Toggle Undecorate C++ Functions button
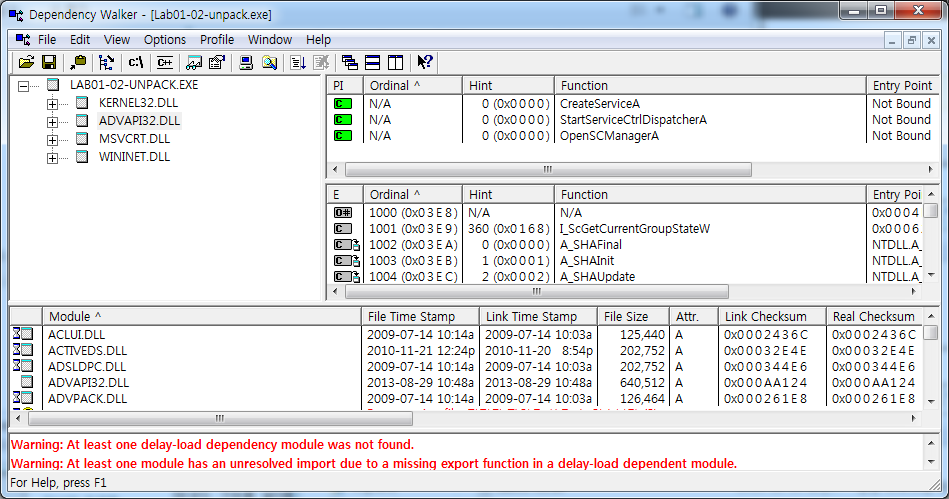 click(165, 62)
